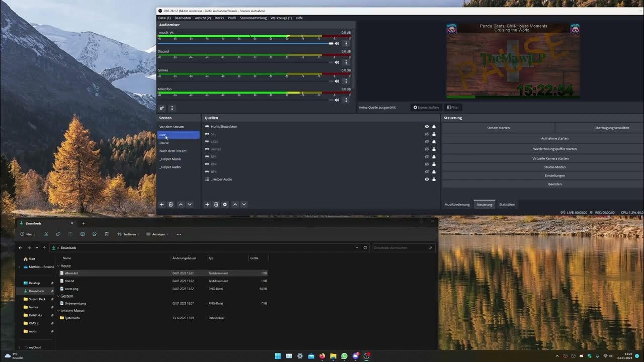Move scene down in Szenen list
The height and width of the screenshot is (362, 644).
[190, 205]
